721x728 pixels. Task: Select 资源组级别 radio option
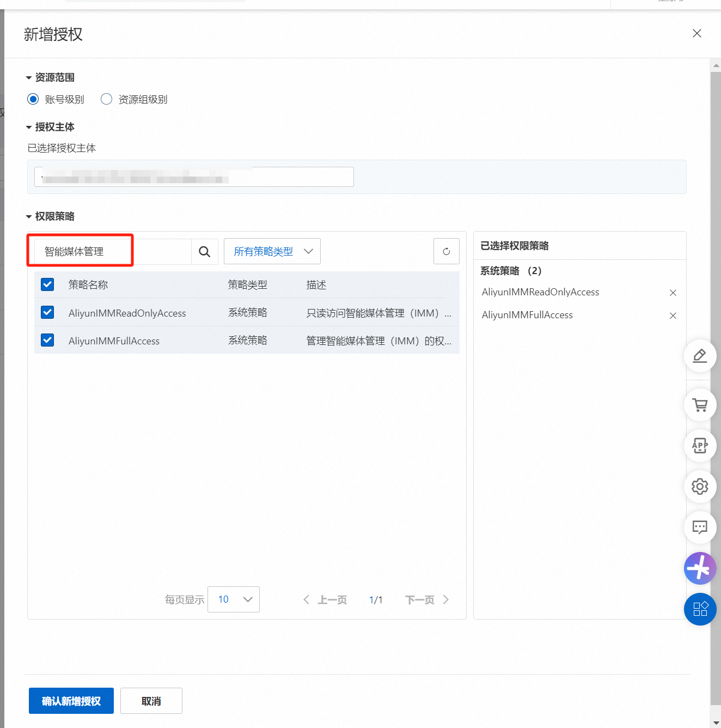click(x=107, y=99)
